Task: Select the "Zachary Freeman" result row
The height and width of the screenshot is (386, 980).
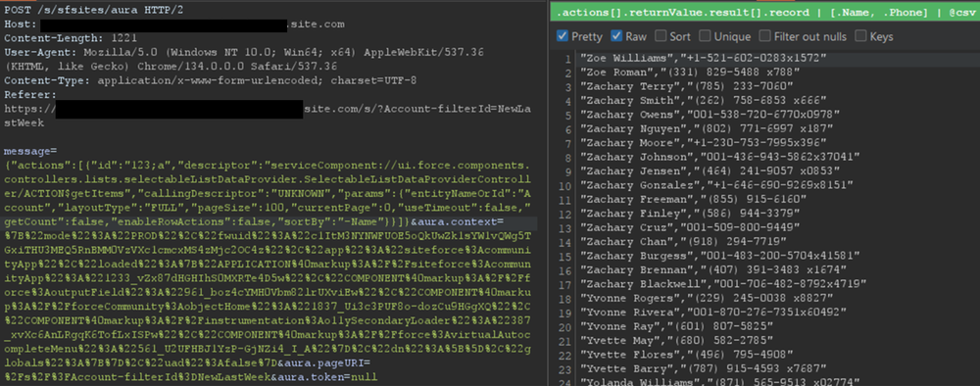Action: click(693, 199)
